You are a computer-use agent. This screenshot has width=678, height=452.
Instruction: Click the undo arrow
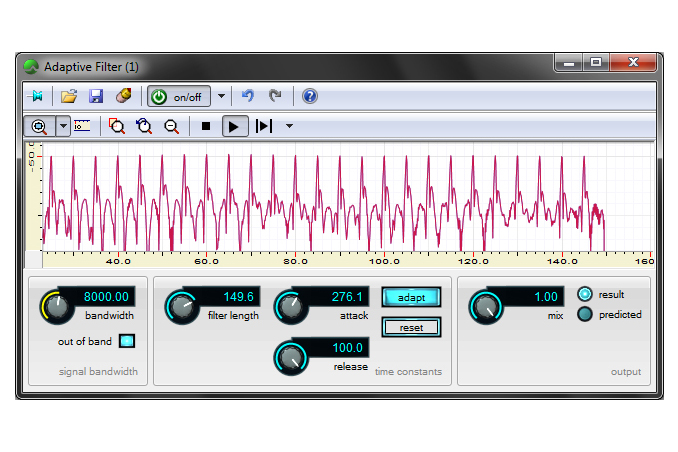(248, 96)
